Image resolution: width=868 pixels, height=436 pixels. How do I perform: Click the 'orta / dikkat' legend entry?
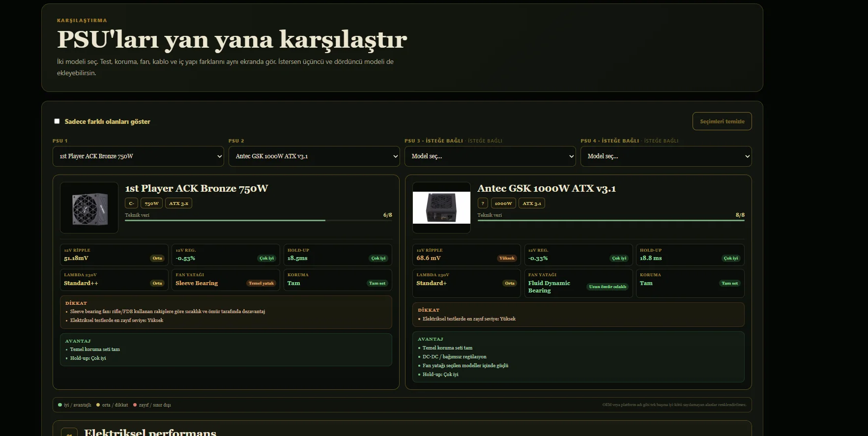pos(112,405)
